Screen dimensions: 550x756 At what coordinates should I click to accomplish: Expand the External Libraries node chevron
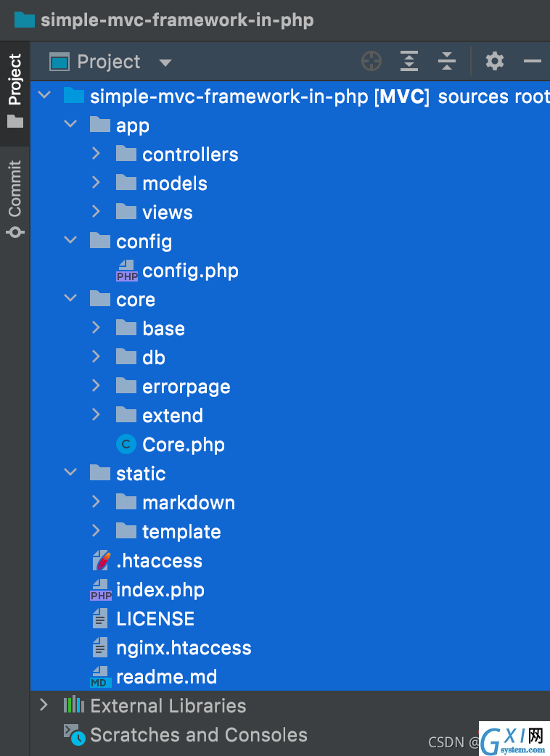tap(44, 705)
